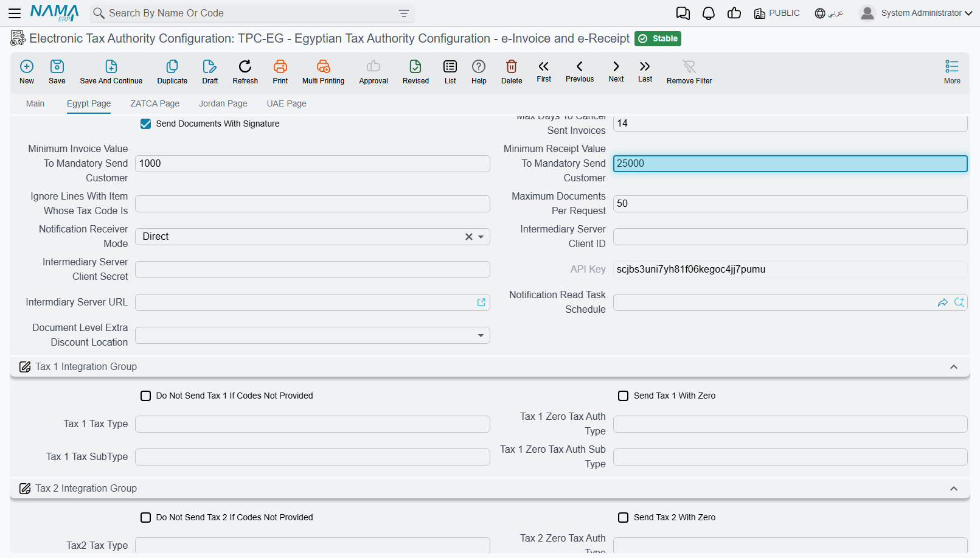This screenshot has height=558, width=980.
Task: Clear the Direct notification mode selection
Action: [x=469, y=237]
